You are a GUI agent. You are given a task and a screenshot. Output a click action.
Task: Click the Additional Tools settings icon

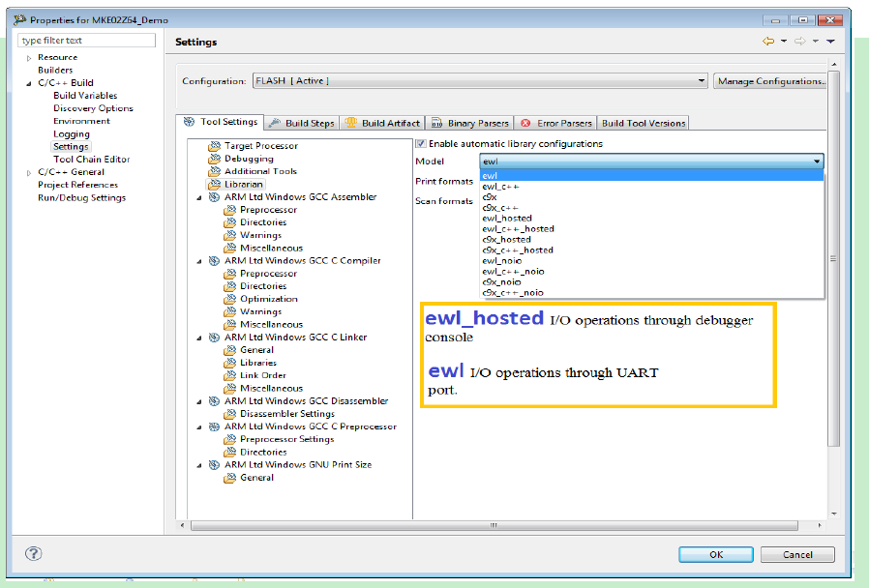[214, 171]
